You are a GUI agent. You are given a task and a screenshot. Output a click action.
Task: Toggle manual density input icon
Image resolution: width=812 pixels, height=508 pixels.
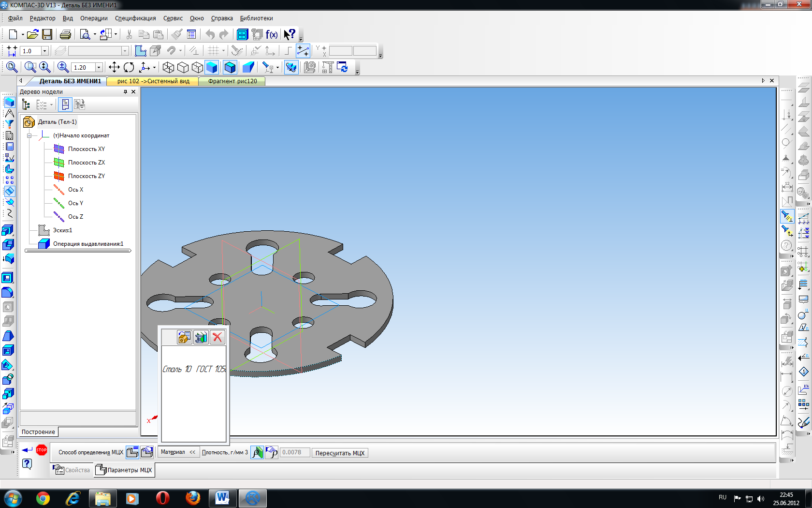pyautogui.click(x=272, y=452)
